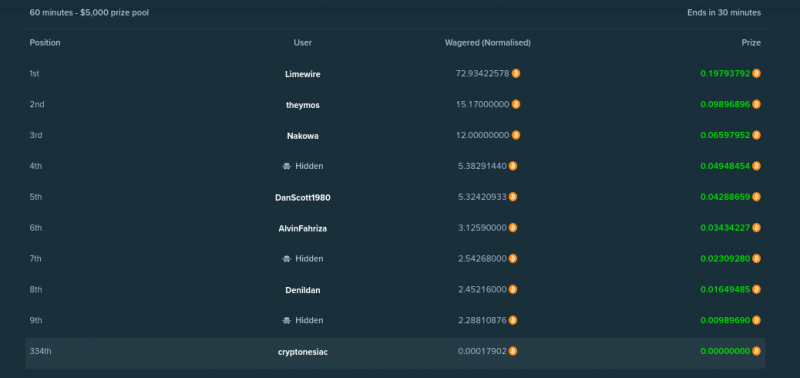Select the 9th position cell
This screenshot has width=800, height=378.
point(36,320)
